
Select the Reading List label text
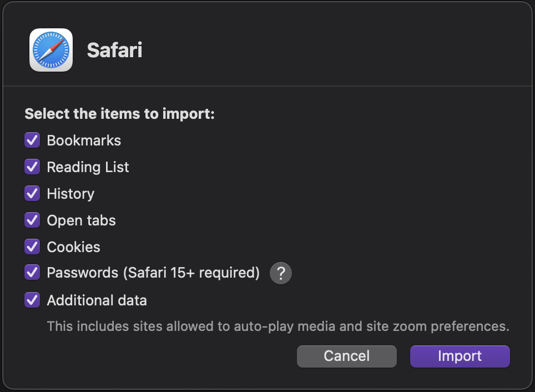(x=88, y=167)
